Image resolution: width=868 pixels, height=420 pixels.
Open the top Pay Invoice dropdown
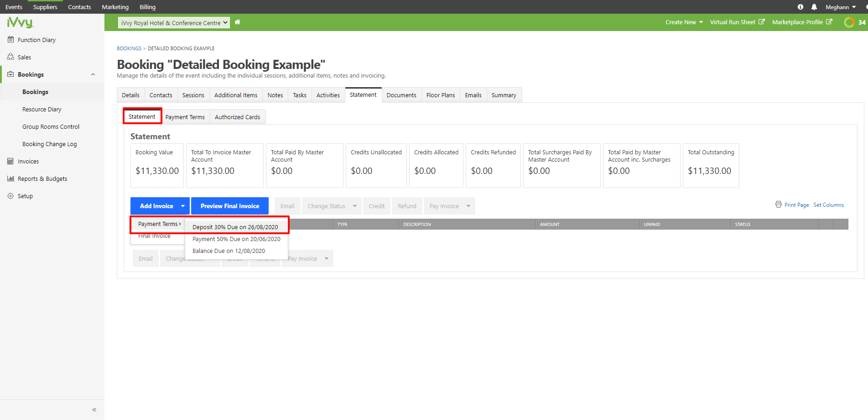point(449,206)
